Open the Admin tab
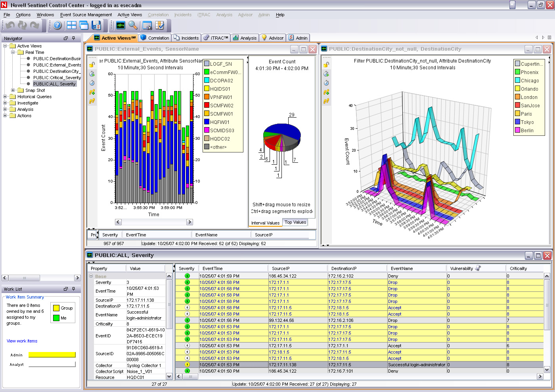555x392 pixels. pos(298,38)
